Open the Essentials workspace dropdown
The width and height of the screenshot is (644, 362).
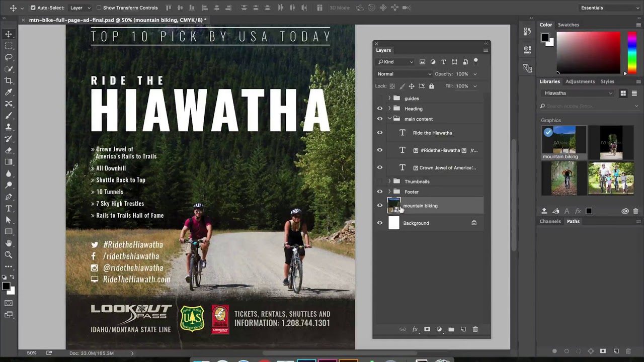point(609,8)
